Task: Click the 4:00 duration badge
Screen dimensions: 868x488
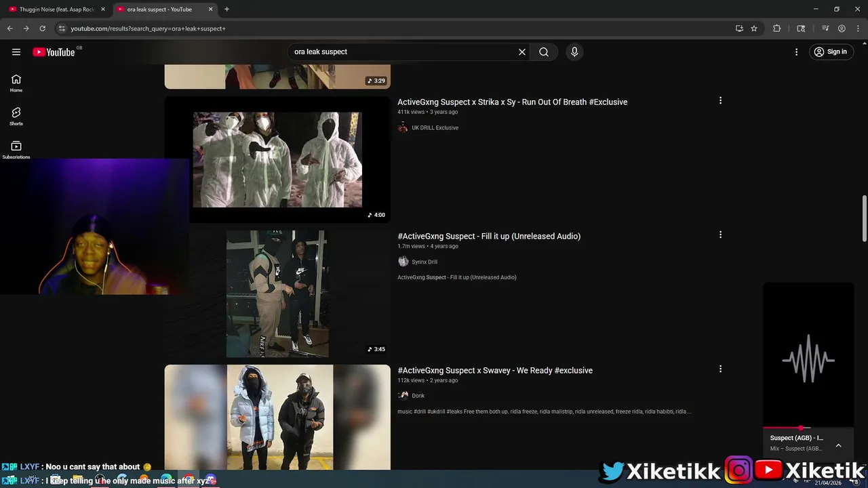Action: [376, 215]
